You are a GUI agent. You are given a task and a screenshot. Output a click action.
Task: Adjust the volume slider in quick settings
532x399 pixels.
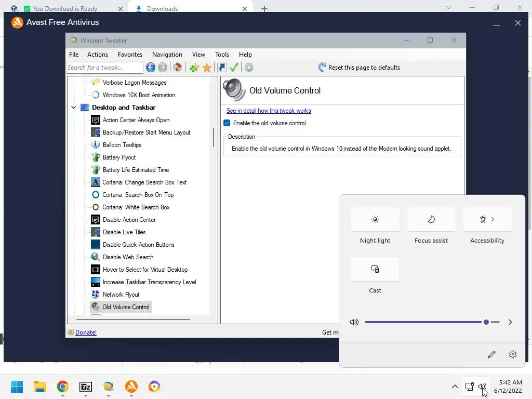pos(432,322)
